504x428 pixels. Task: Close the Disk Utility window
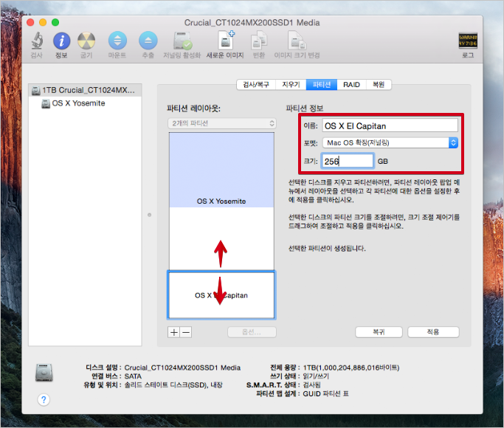click(30, 22)
